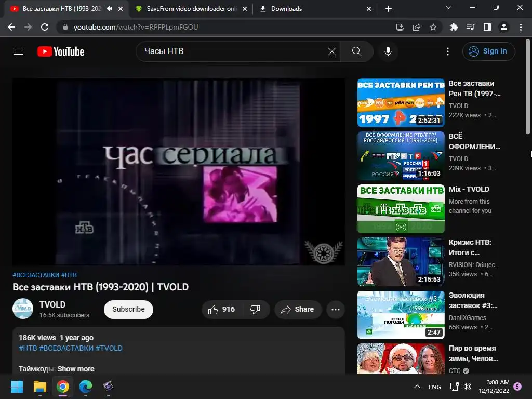This screenshot has height=399, width=532.
Task: Go forward in Chrome browser
Action: click(x=28, y=27)
